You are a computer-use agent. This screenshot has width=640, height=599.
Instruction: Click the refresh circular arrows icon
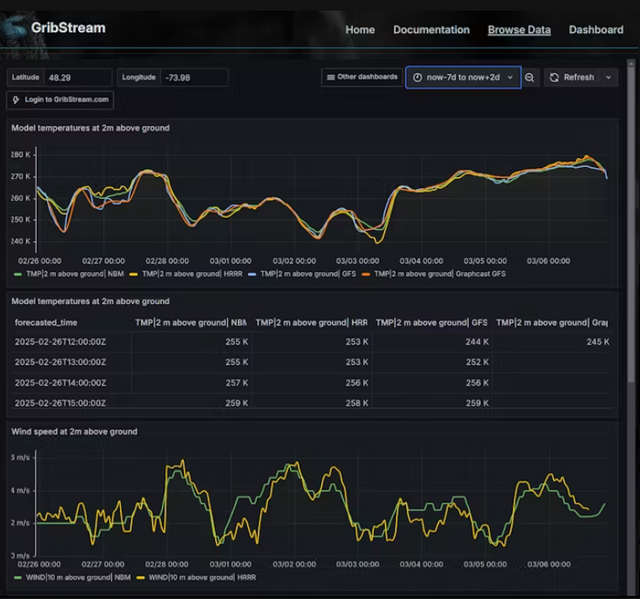[554, 78]
